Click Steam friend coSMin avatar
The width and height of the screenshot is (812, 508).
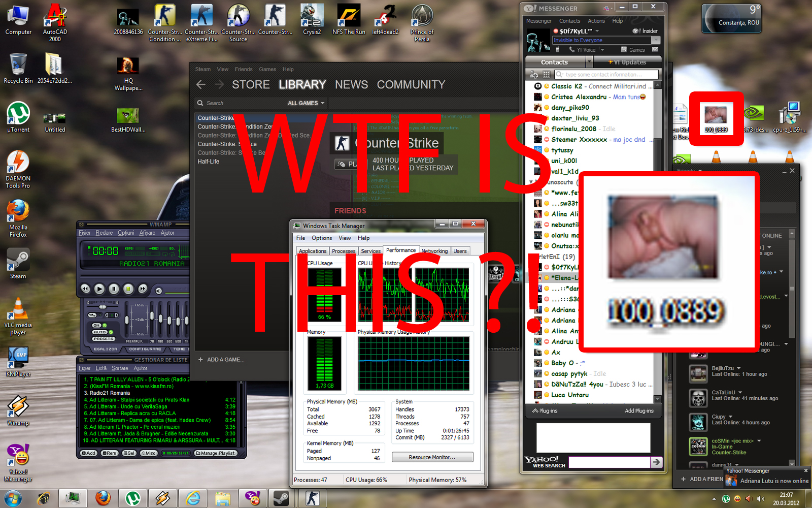coord(698,447)
